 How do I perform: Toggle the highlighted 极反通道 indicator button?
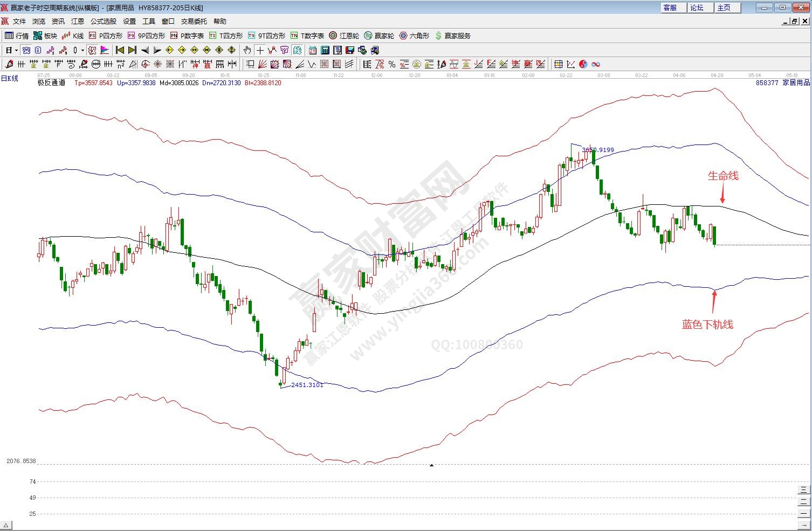(x=92, y=50)
